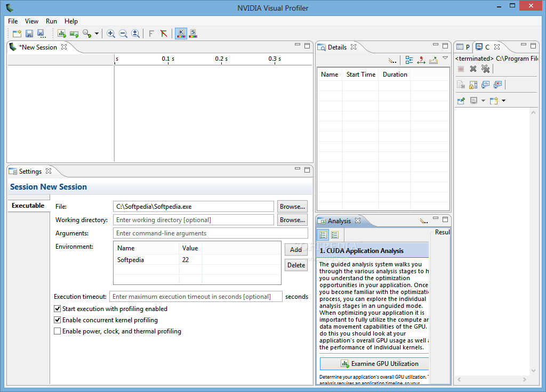
Task: Select the Executable settings tab
Action: pyautogui.click(x=28, y=206)
